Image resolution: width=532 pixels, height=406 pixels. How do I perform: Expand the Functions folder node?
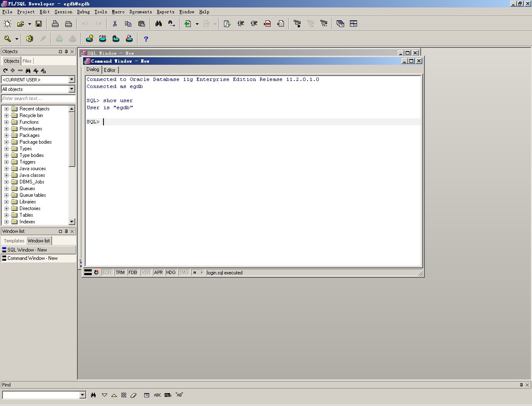coord(6,122)
